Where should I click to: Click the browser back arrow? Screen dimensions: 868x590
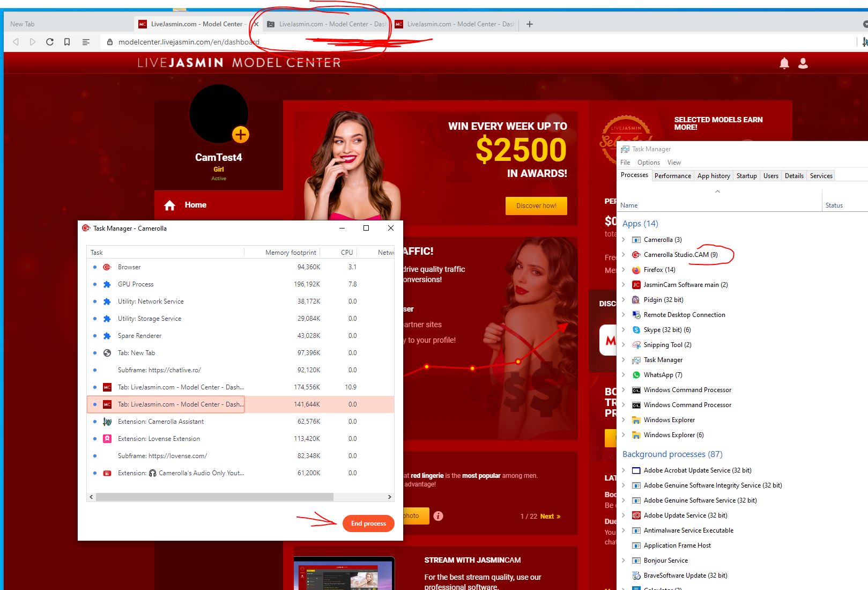point(16,42)
